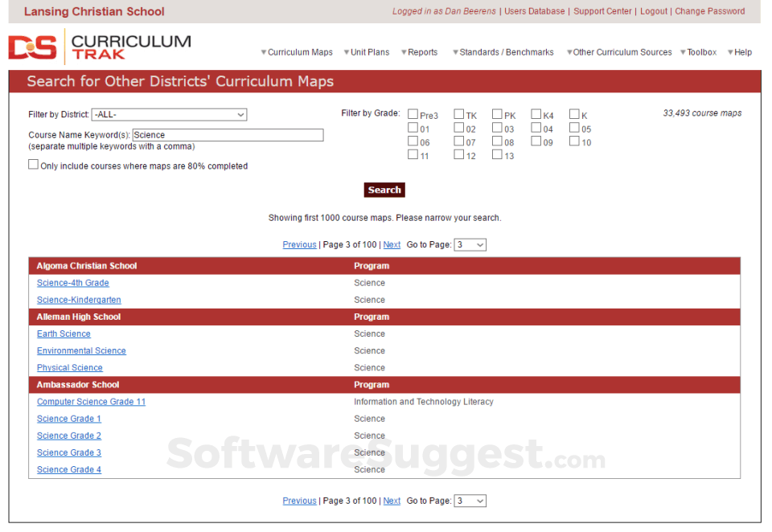This screenshot has width=772, height=532.
Task: Open the Curriculum Maps menu
Action: point(297,51)
